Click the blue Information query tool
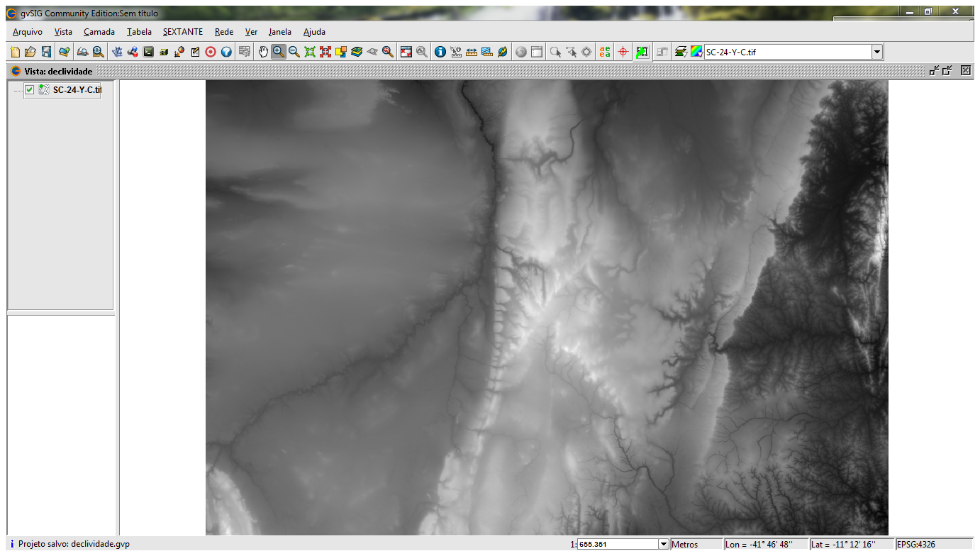The height and width of the screenshot is (556, 980). 440,52
